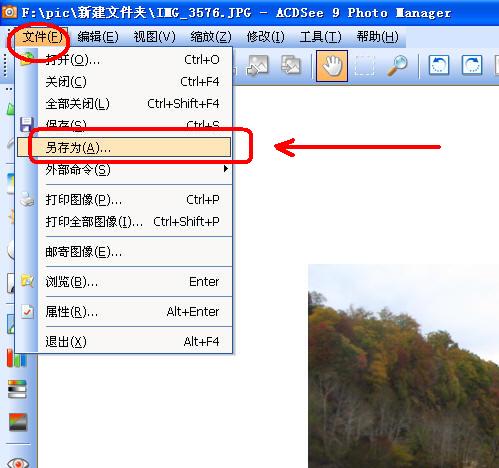The height and width of the screenshot is (468, 499).
Task: Activate the rectangular selection tool
Action: coord(364,66)
